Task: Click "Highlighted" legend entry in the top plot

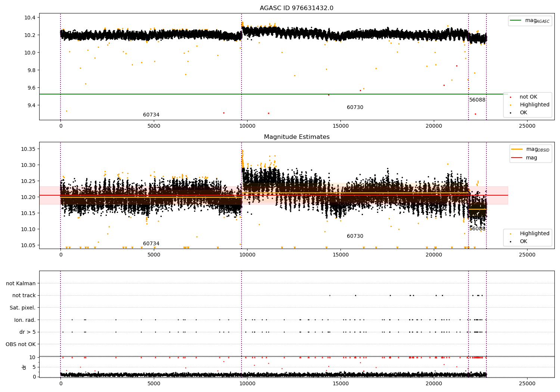Action: click(534, 105)
